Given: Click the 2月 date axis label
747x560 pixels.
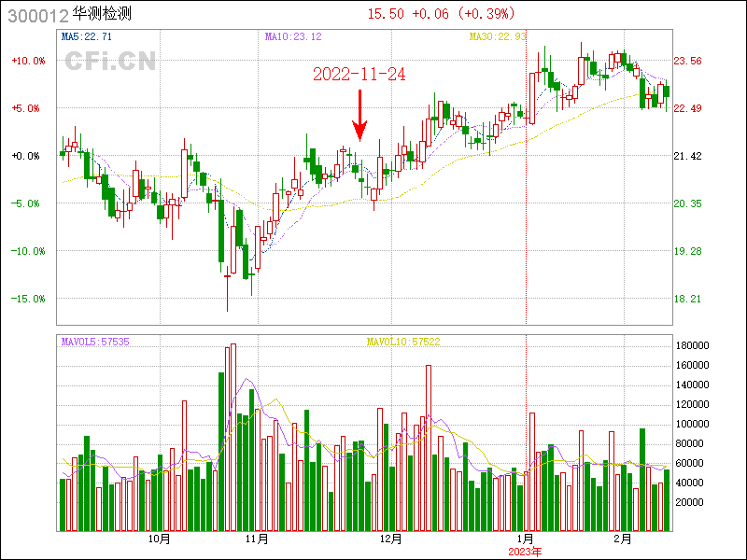Looking at the screenshot, I should 623,539.
